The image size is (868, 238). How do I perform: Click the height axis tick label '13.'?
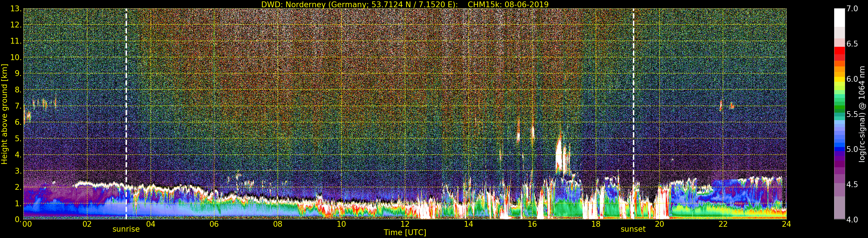(16, 9)
